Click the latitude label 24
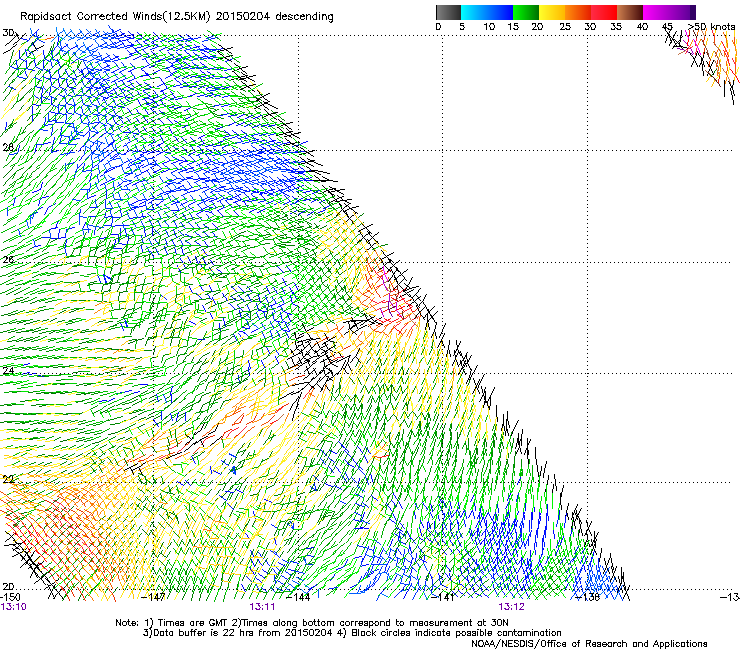The height and width of the screenshot is (650, 740). [8, 371]
